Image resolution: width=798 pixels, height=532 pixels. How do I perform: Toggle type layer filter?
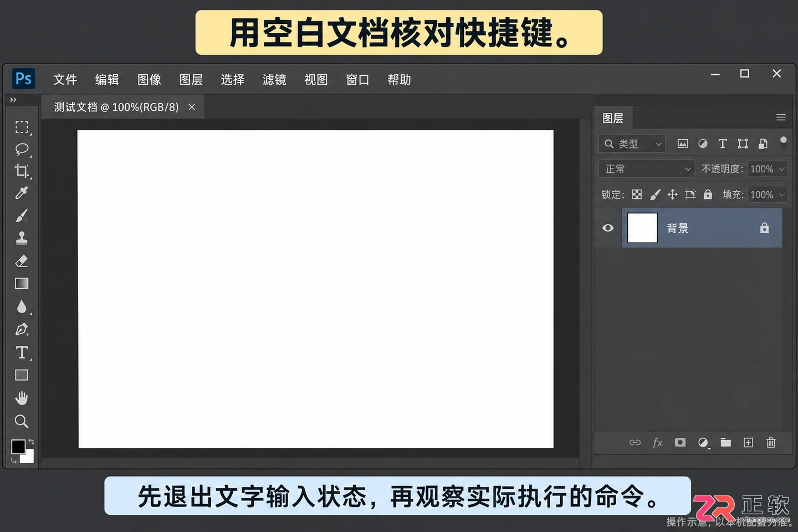coord(723,144)
